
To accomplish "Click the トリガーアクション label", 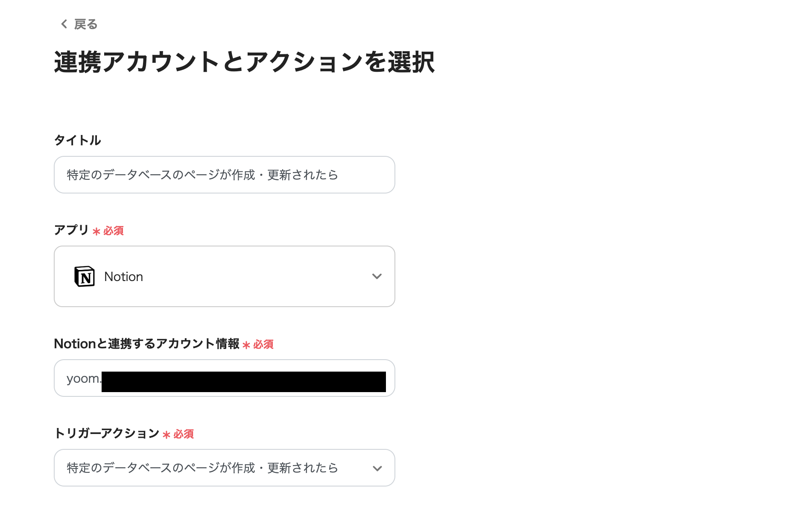I will point(106,434).
